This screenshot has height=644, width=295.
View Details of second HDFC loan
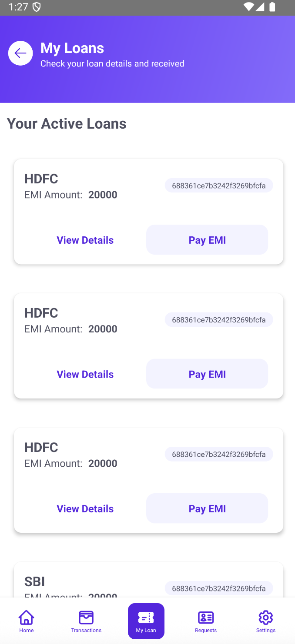click(85, 374)
